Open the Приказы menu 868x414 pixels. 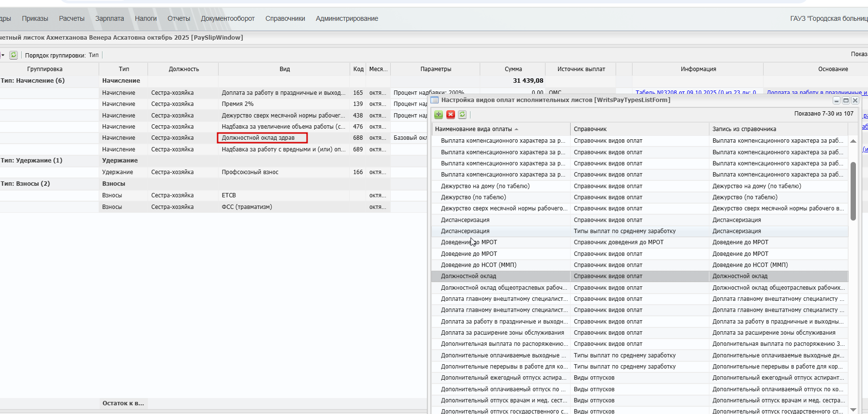click(35, 18)
